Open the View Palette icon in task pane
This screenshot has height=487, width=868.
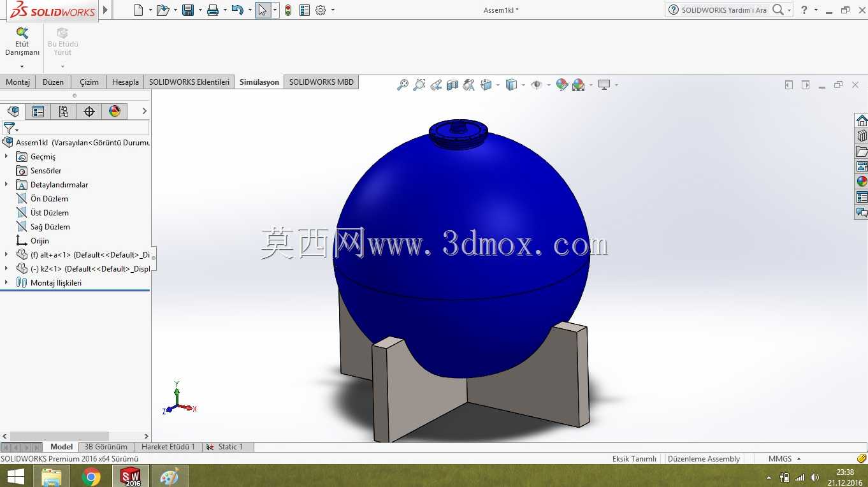coord(862,166)
